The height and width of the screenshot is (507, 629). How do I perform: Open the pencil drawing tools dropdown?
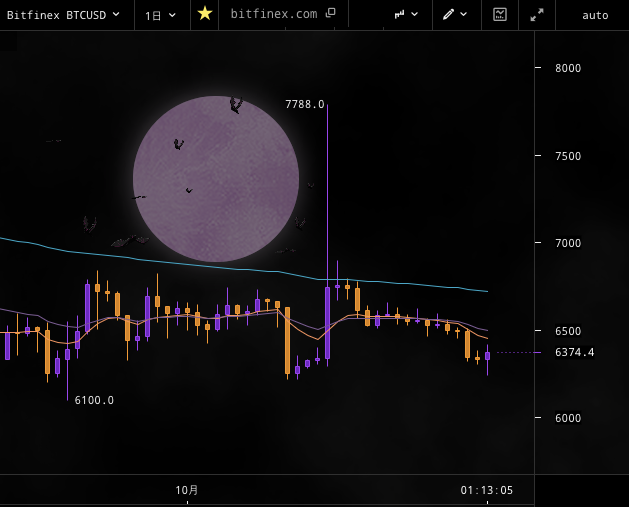(x=455, y=15)
